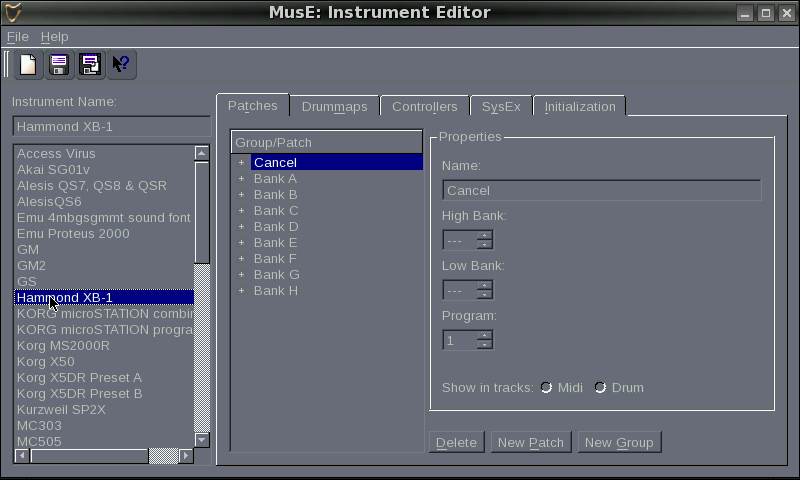800x480 pixels.
Task: Click instrument list scroll-left arrow
Action: 22,456
